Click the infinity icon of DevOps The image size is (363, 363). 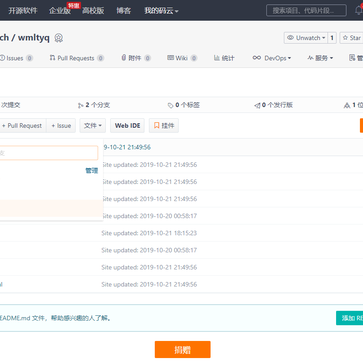[x=257, y=58]
